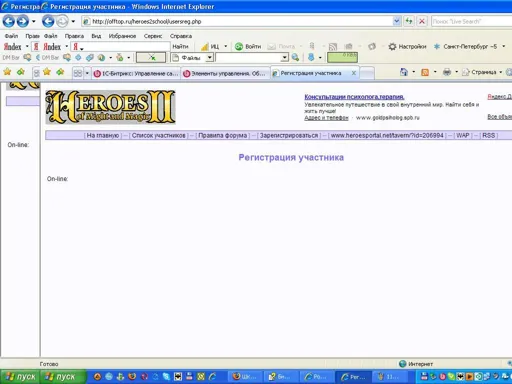
Task: Click the Heroes II of Might and Magic logo
Action: click(110, 107)
